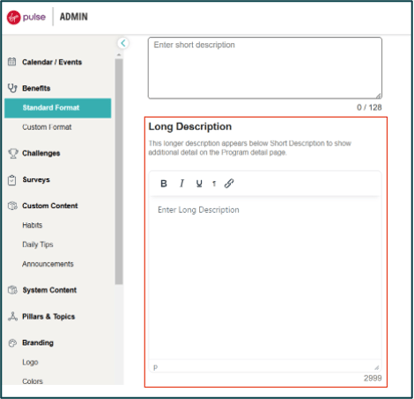
Task: Click the Surveys clipboard icon
Action: click(12, 180)
